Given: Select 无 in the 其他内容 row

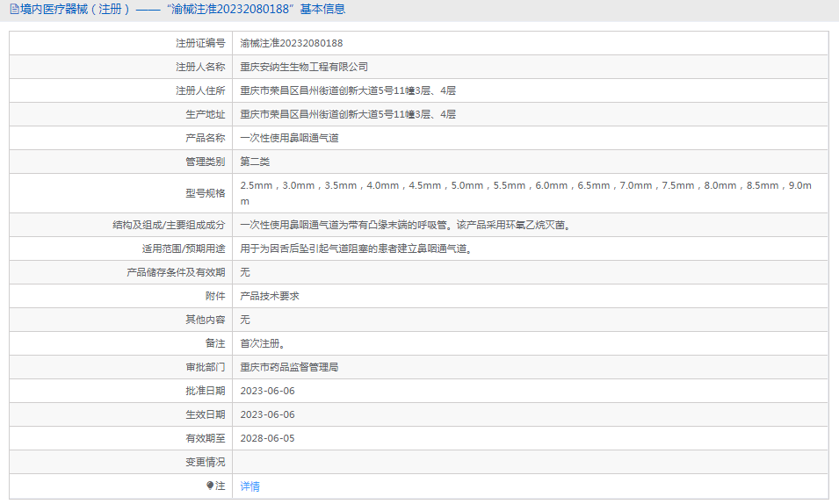Looking at the screenshot, I should point(245,320).
